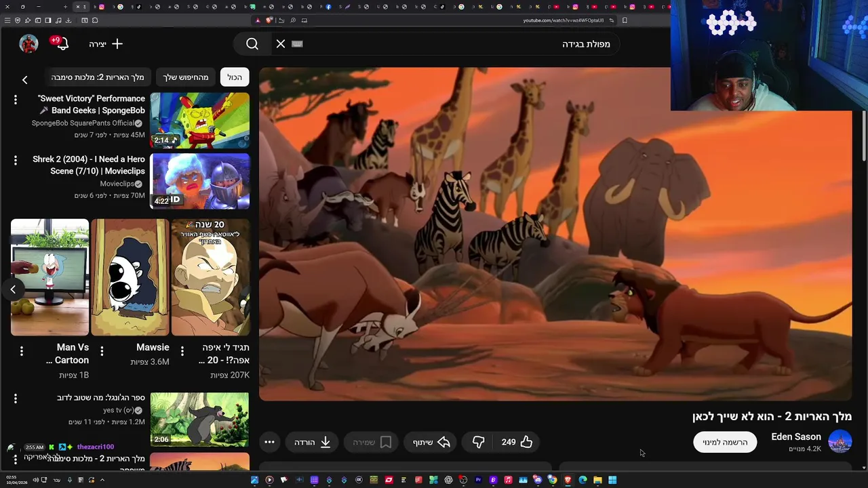Open options for Shrek 2 video

click(15, 160)
